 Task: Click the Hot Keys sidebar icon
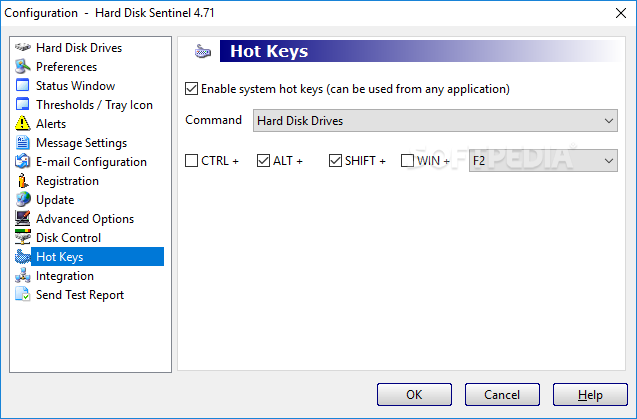tap(22, 256)
